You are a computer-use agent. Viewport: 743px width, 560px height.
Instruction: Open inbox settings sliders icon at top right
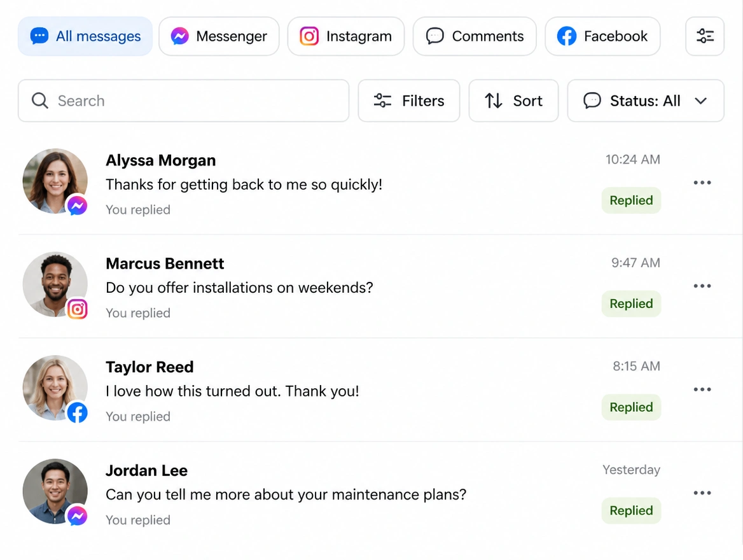click(x=705, y=36)
